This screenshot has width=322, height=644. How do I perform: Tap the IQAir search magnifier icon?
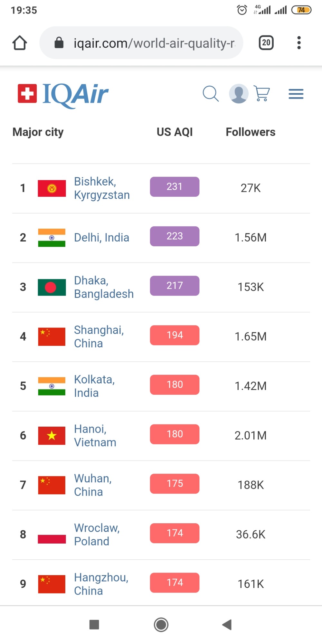211,94
